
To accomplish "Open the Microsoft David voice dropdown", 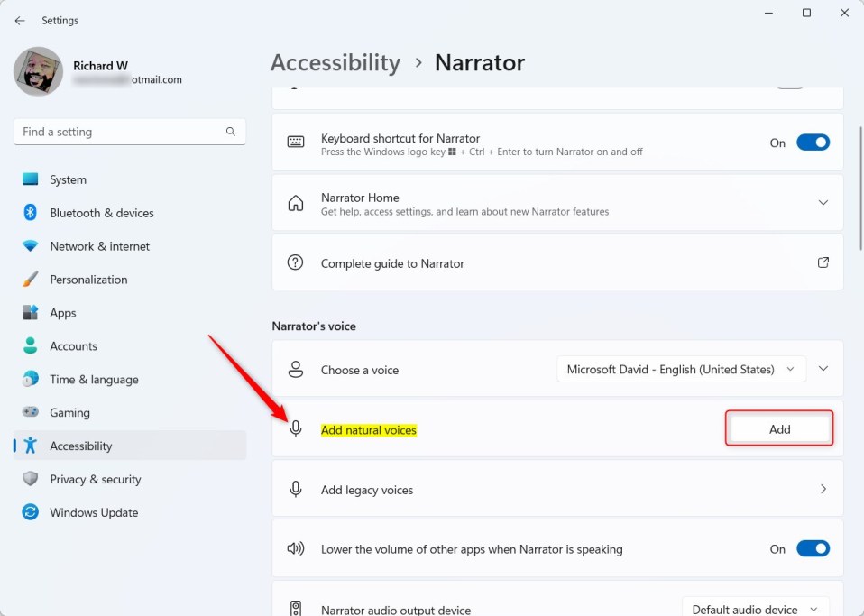I will tap(682, 369).
